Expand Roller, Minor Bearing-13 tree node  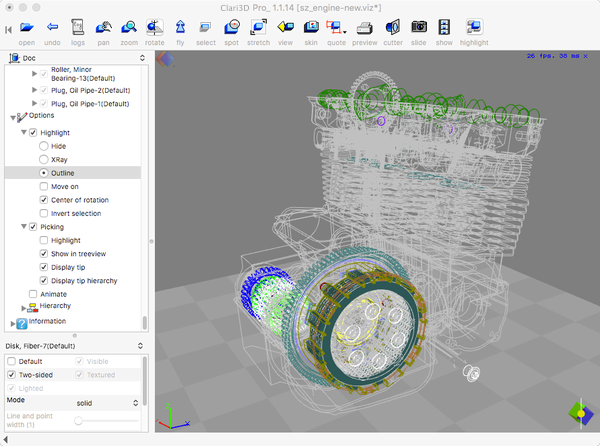[x=34, y=73]
